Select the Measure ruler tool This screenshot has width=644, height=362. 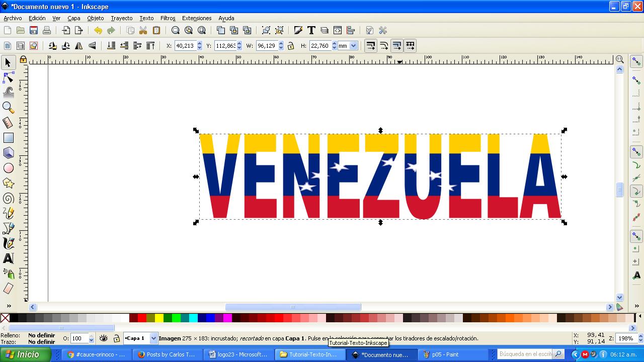(8, 123)
